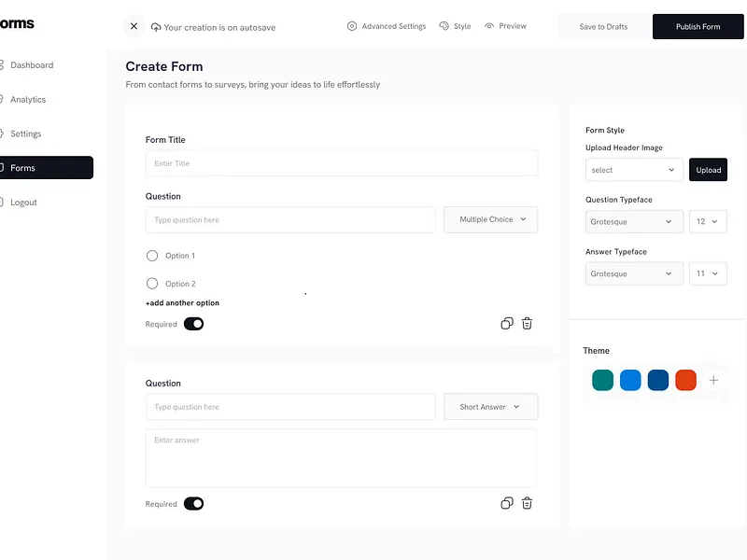The height and width of the screenshot is (560, 747).
Task: Open the Style panel
Action: (455, 26)
